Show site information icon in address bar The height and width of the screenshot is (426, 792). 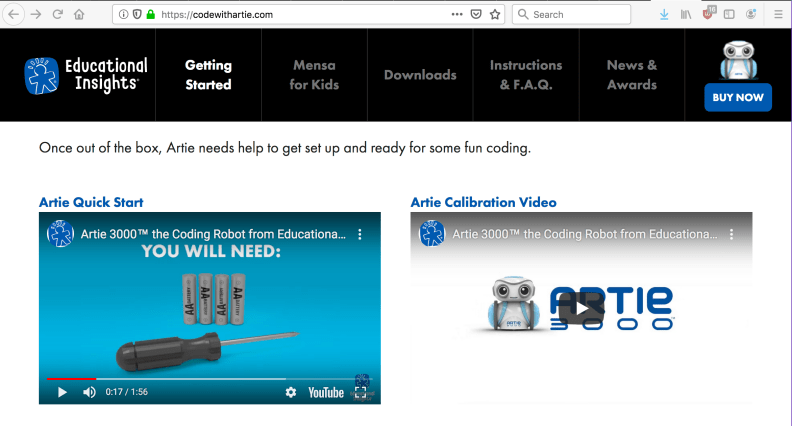point(123,14)
